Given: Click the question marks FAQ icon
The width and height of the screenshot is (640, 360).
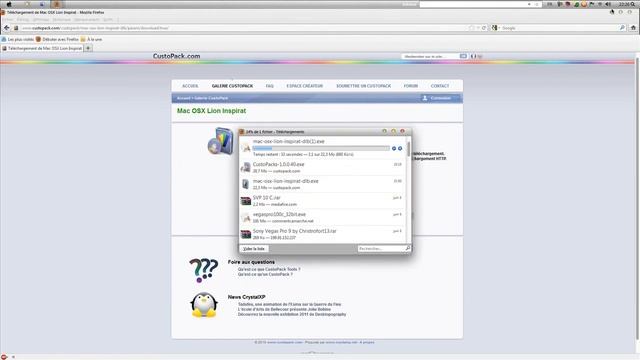Looking at the screenshot, I should point(203,270).
